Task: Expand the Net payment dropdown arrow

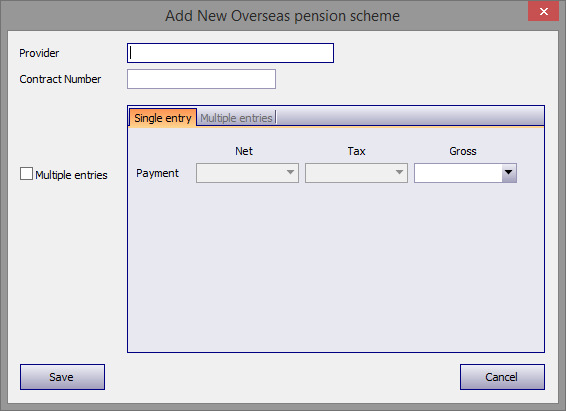Action: coord(290,172)
